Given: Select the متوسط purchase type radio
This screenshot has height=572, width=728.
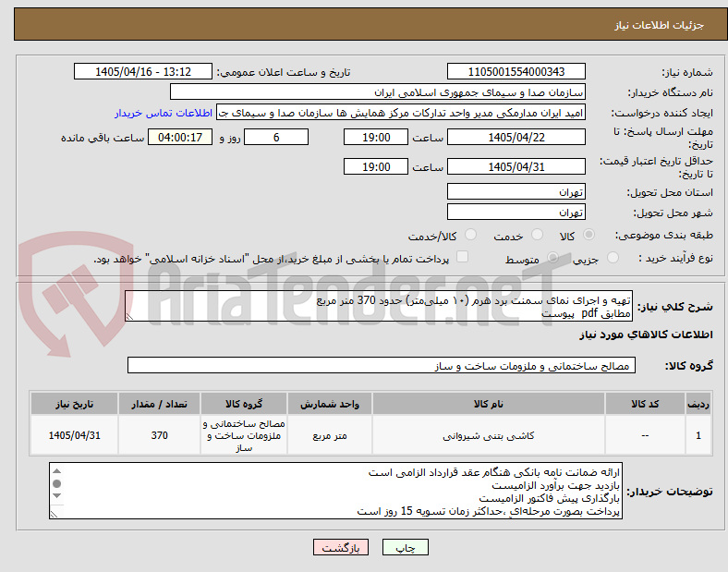Looking at the screenshot, I should click(552, 257).
